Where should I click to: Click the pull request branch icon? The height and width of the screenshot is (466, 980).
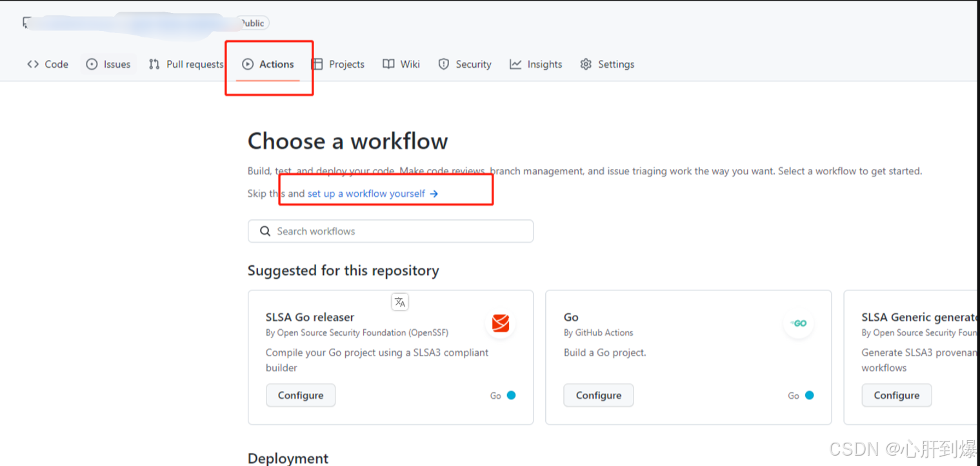click(154, 64)
